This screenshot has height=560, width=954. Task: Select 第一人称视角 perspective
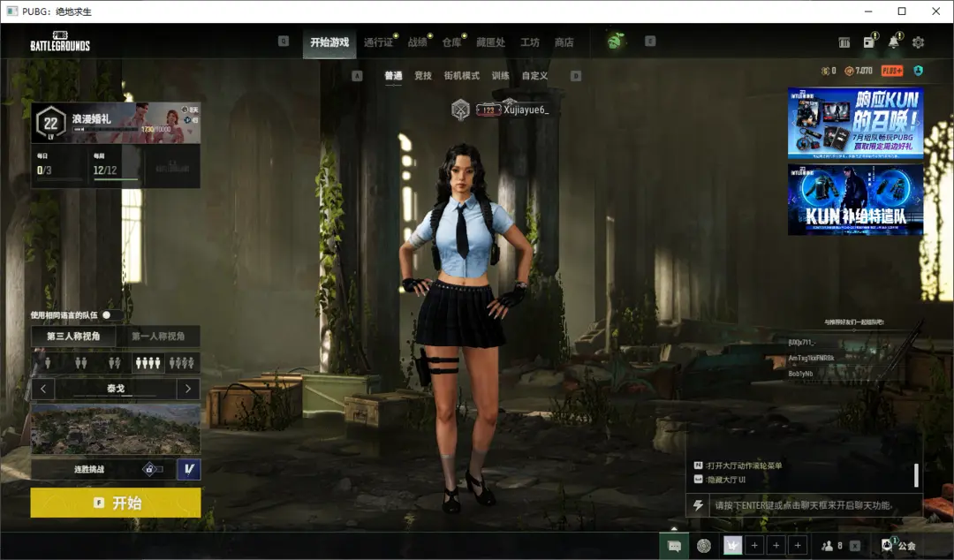158,336
